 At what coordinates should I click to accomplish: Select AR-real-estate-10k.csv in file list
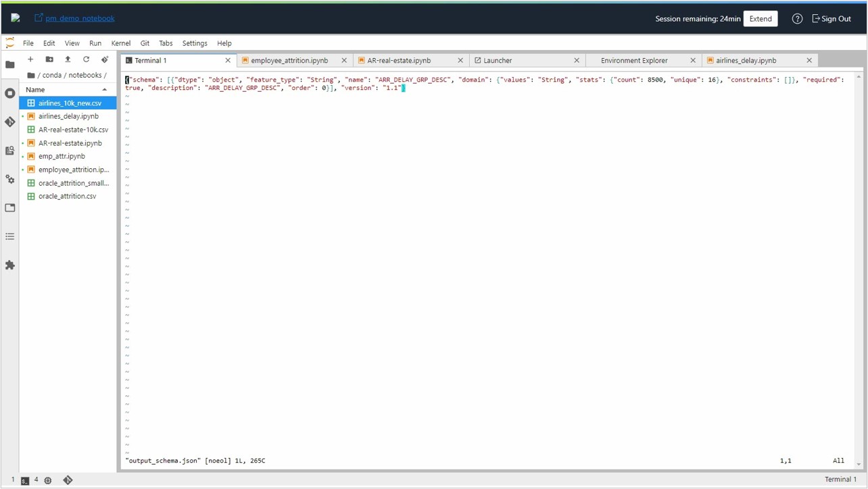[x=68, y=130]
